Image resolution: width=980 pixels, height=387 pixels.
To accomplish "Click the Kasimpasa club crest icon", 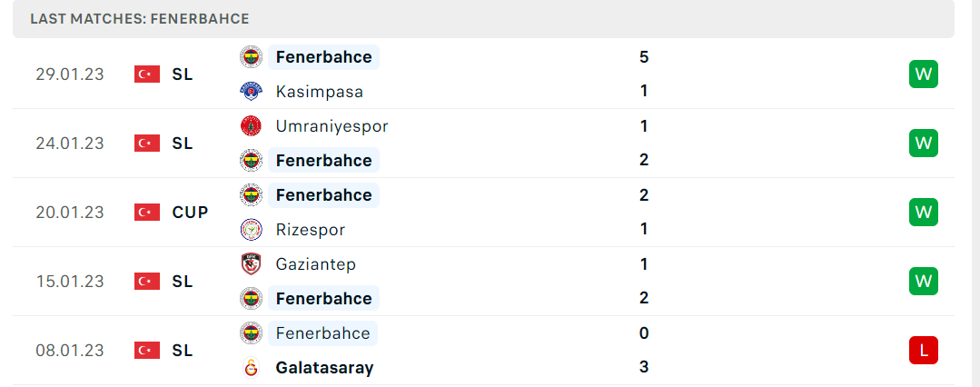I will click(x=252, y=91).
